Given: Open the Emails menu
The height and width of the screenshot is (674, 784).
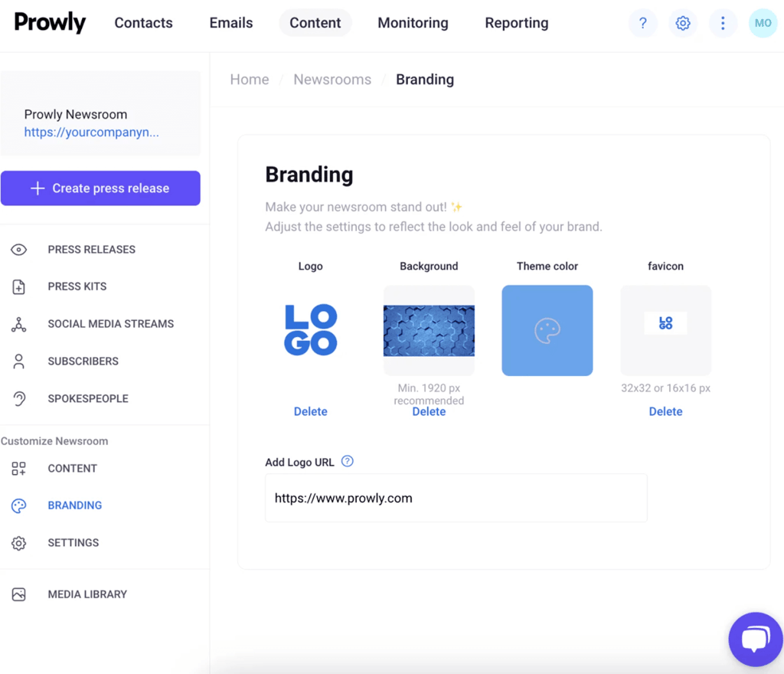Looking at the screenshot, I should coord(231,23).
